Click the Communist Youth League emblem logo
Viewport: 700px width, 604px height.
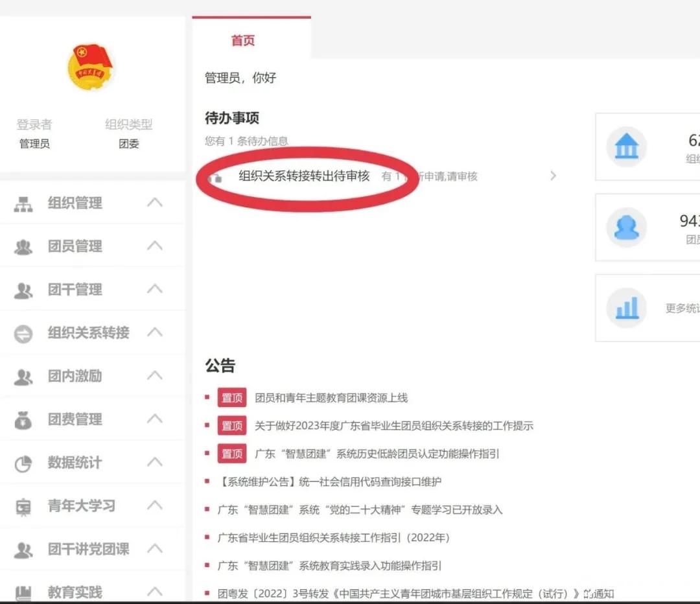[89, 65]
